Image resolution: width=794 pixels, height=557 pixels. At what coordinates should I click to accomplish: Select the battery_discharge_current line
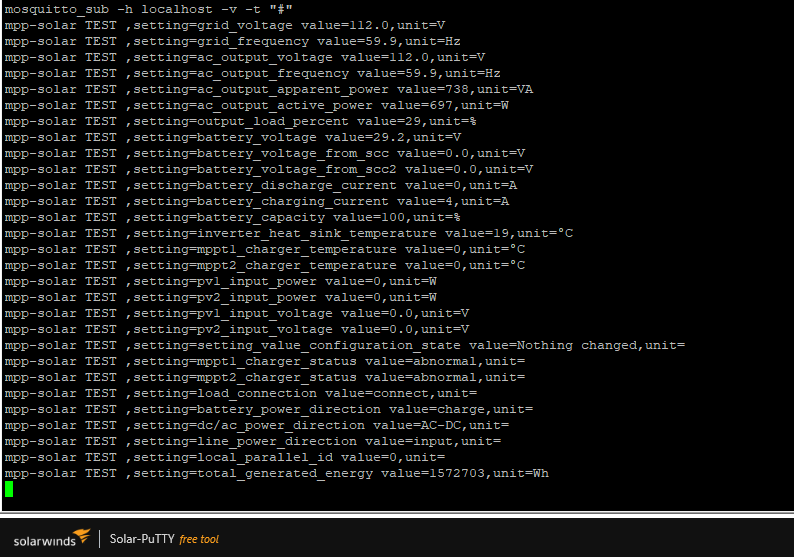pos(261,185)
